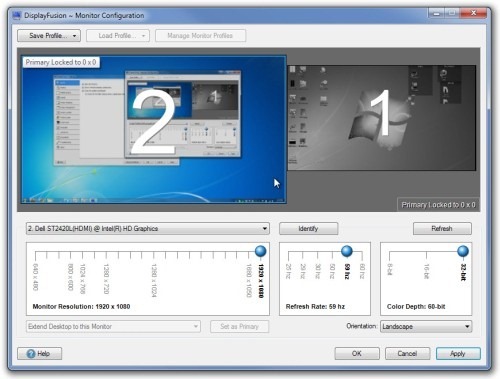Viewport: 500px width, 379px height.
Task: Choose the 60 hz refresh rate mark
Action: click(x=362, y=271)
